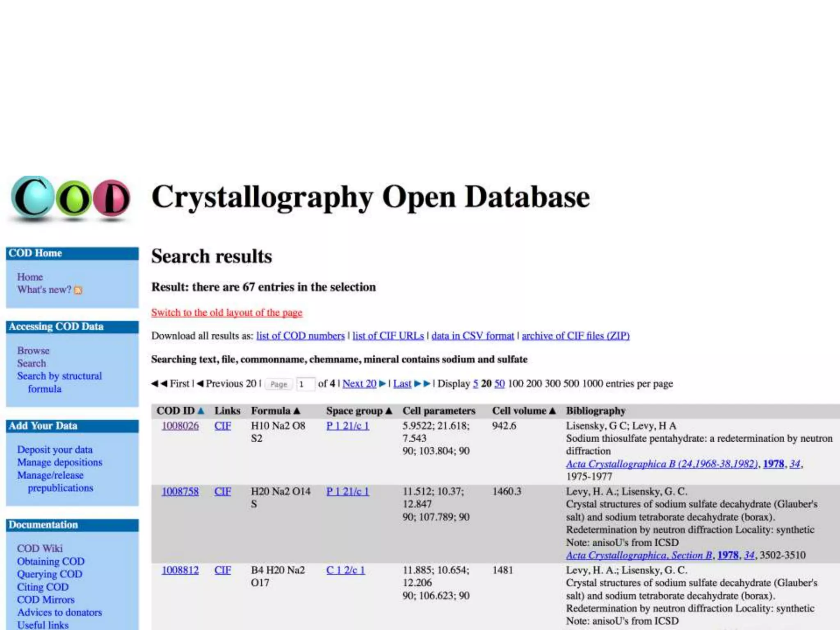Display 5 entries per page

click(x=475, y=384)
